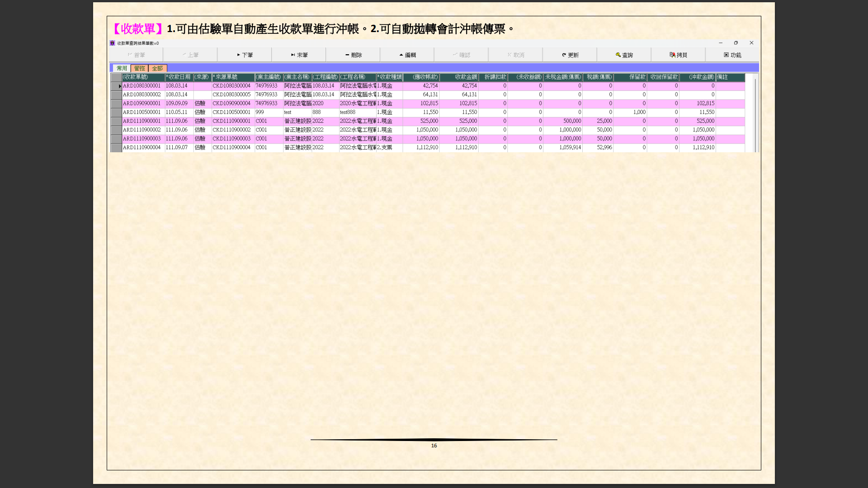Click source number CKD1100500001
The image size is (868, 488).
pos(233,113)
